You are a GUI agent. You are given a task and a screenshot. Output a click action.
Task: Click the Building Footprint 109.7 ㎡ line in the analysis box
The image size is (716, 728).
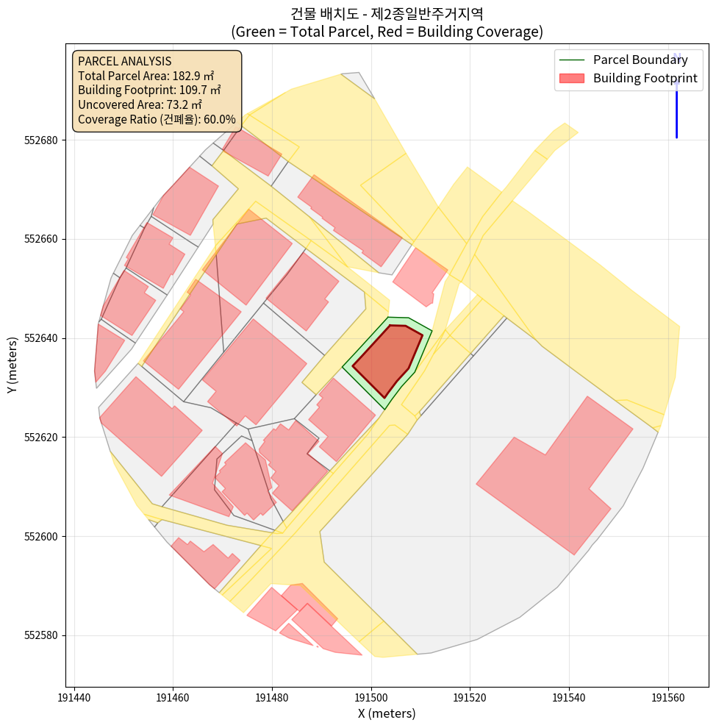[149, 90]
